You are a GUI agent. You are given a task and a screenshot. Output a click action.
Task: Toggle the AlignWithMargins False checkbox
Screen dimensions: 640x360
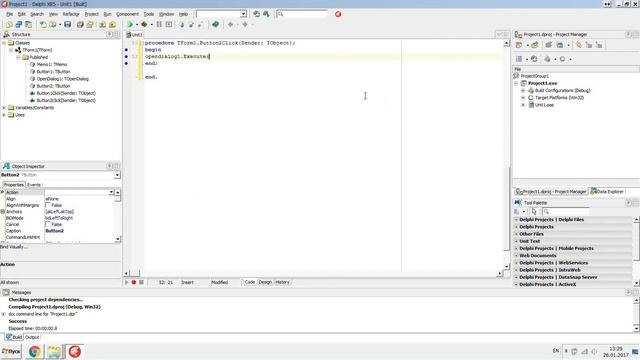click(48, 205)
